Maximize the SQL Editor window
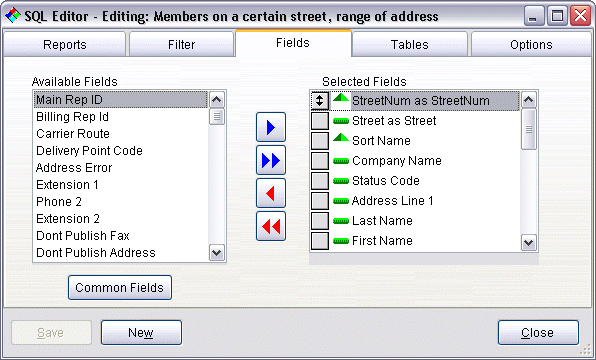 point(557,16)
